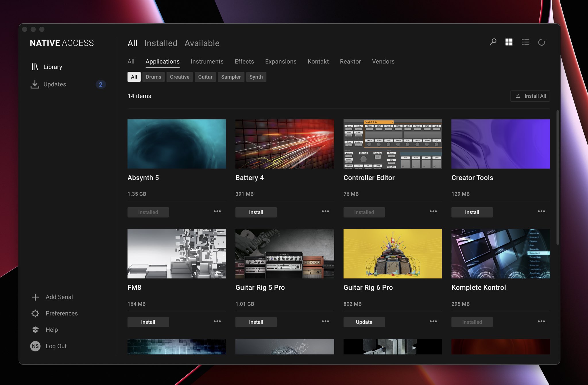Screen dimensions: 588x385
Task: Toggle the Drums filter chip
Action: point(153,77)
